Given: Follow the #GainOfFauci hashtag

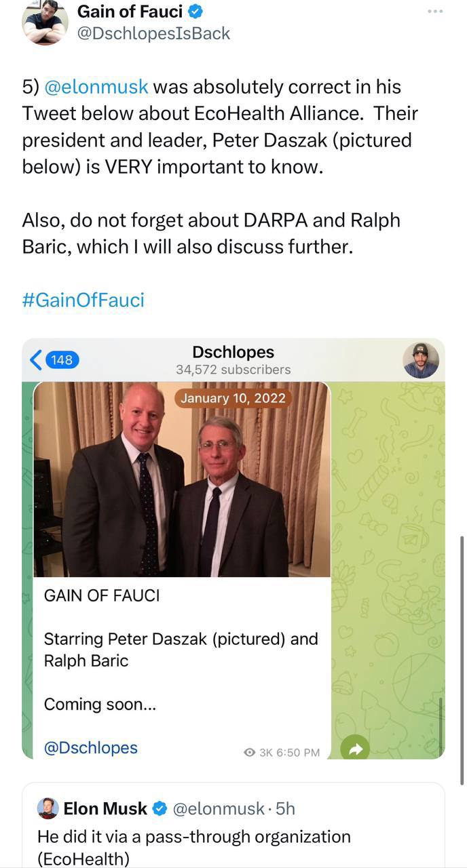Looking at the screenshot, I should coord(83,300).
